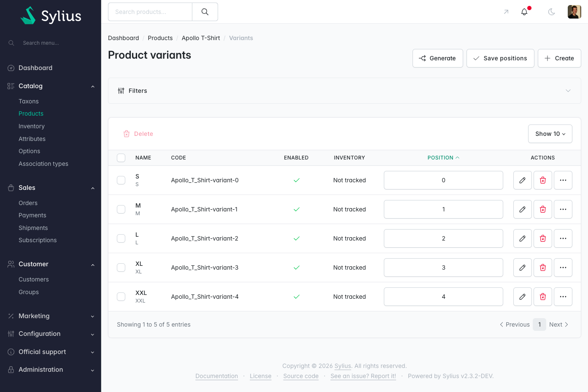Expand the Configuration sidebar section
The width and height of the screenshot is (588, 392).
coord(51,334)
